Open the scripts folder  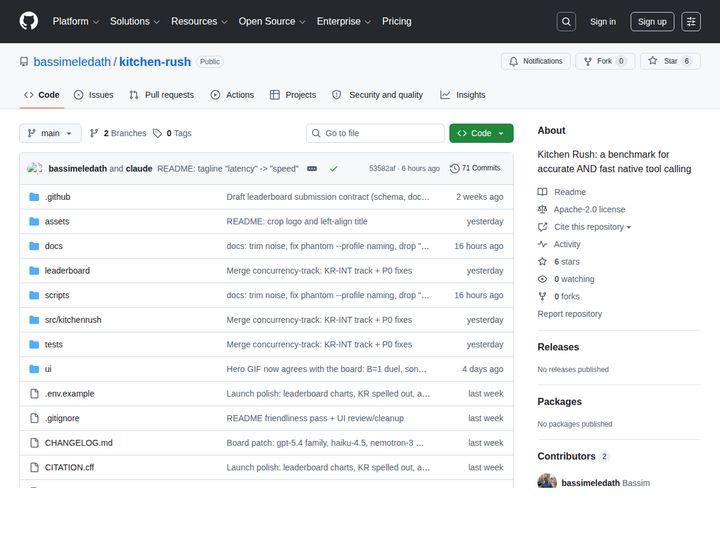[x=57, y=295]
